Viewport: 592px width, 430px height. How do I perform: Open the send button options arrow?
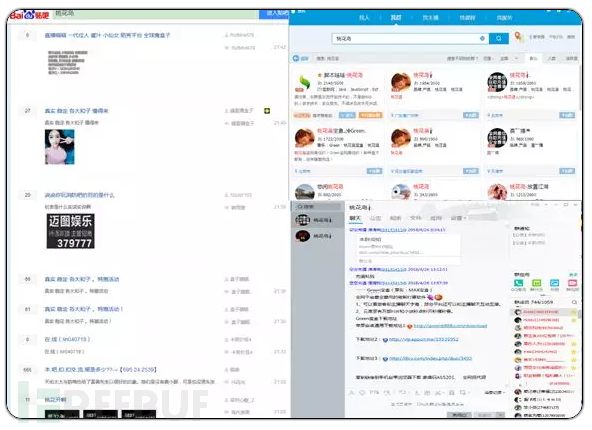501,415
